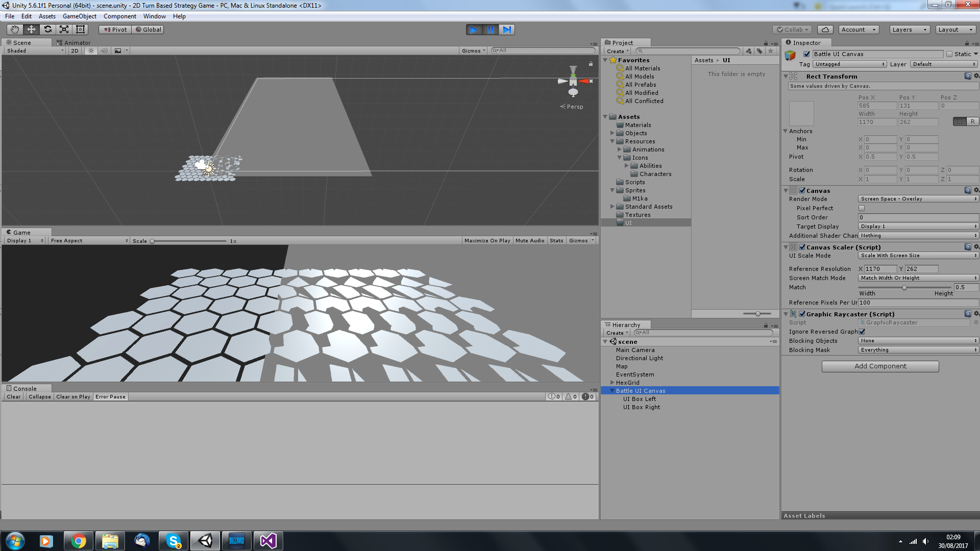This screenshot has height=551, width=980.
Task: Open Canvas component settings gear
Action: [x=976, y=190]
